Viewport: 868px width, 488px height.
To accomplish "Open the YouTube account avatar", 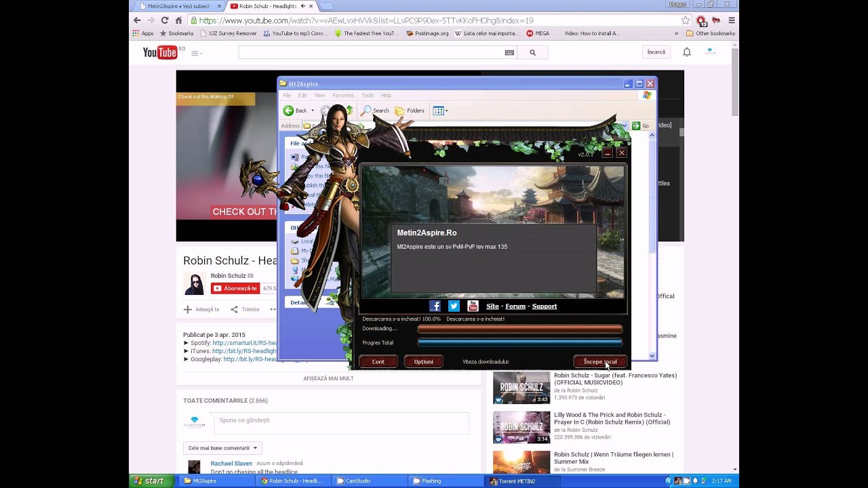I will (x=710, y=52).
